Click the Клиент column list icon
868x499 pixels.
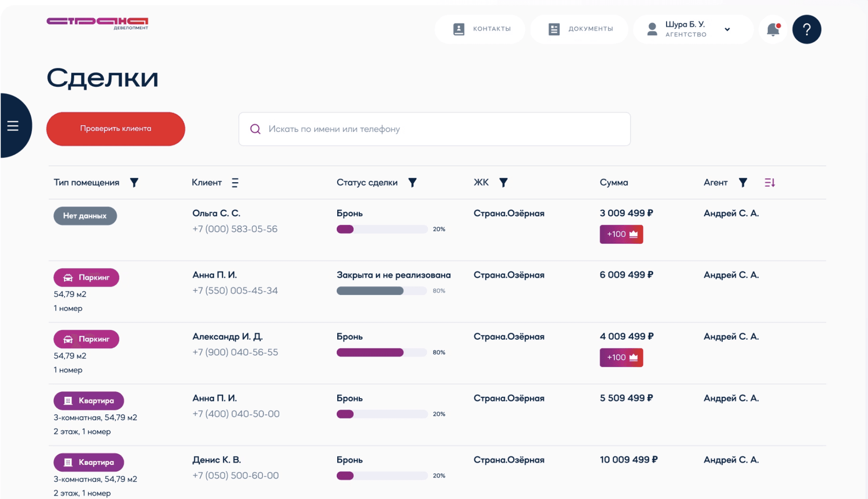[x=235, y=183]
